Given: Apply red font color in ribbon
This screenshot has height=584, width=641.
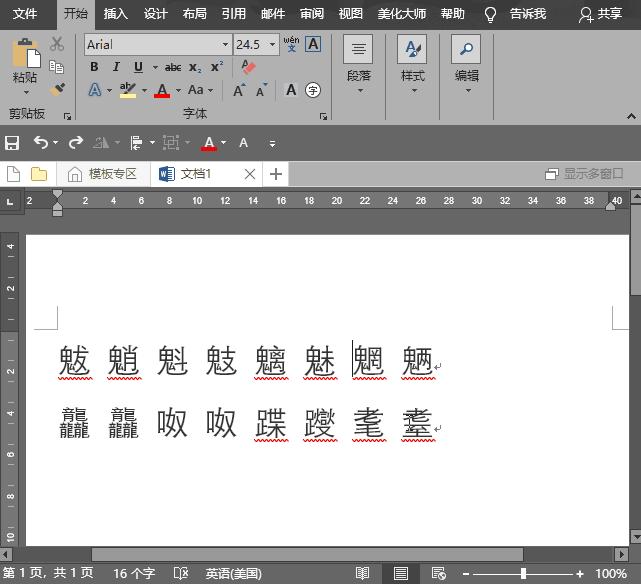Looking at the screenshot, I should point(162,90).
